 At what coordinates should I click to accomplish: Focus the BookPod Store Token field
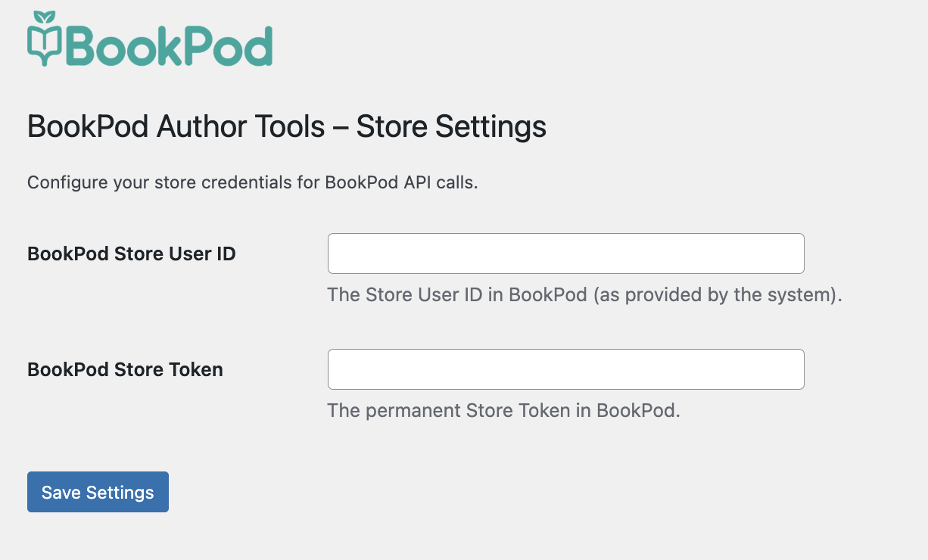tap(565, 369)
